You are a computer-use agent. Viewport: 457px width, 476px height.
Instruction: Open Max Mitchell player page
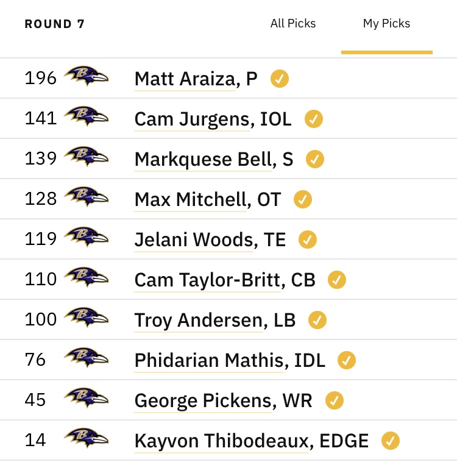pos(190,199)
